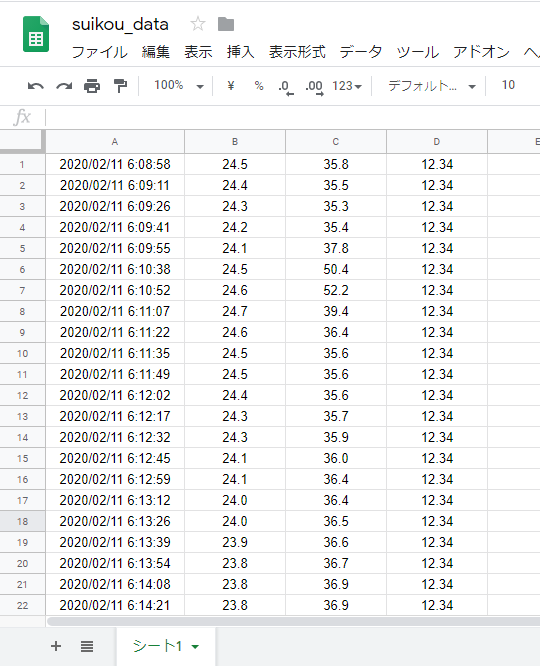Open the 123 number formats dropdown
The image size is (540, 666).
pyautogui.click(x=347, y=86)
